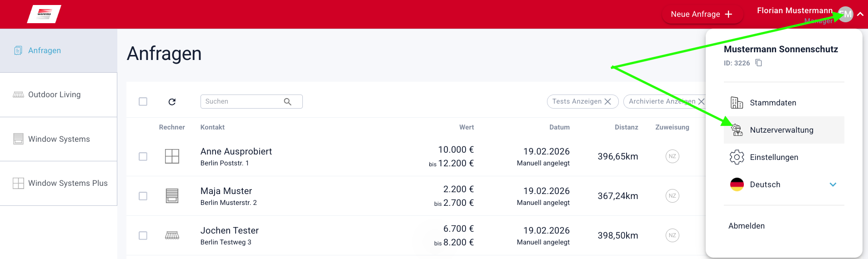
Task: Click Abmelden to log out
Action: pyautogui.click(x=747, y=226)
